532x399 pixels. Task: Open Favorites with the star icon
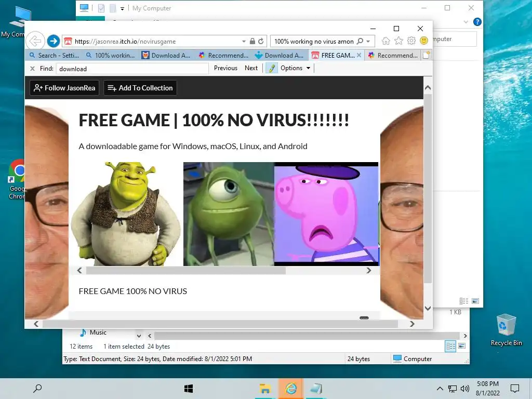398,41
